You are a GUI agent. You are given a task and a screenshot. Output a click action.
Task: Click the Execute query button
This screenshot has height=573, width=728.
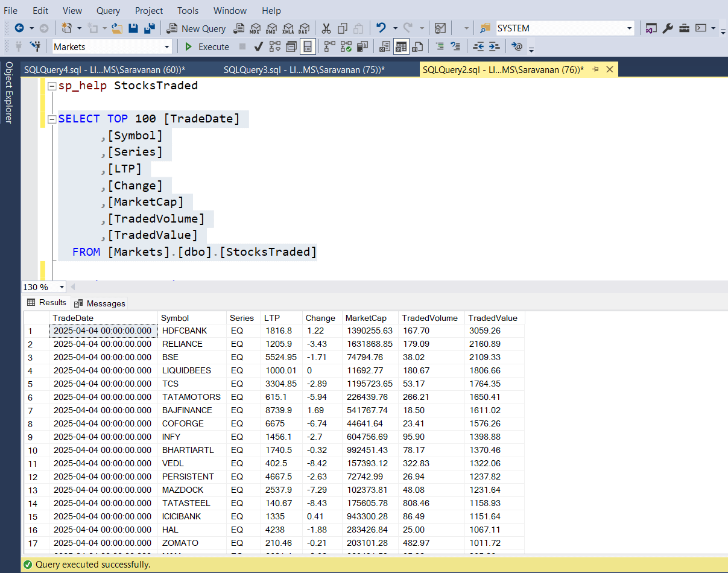click(207, 46)
